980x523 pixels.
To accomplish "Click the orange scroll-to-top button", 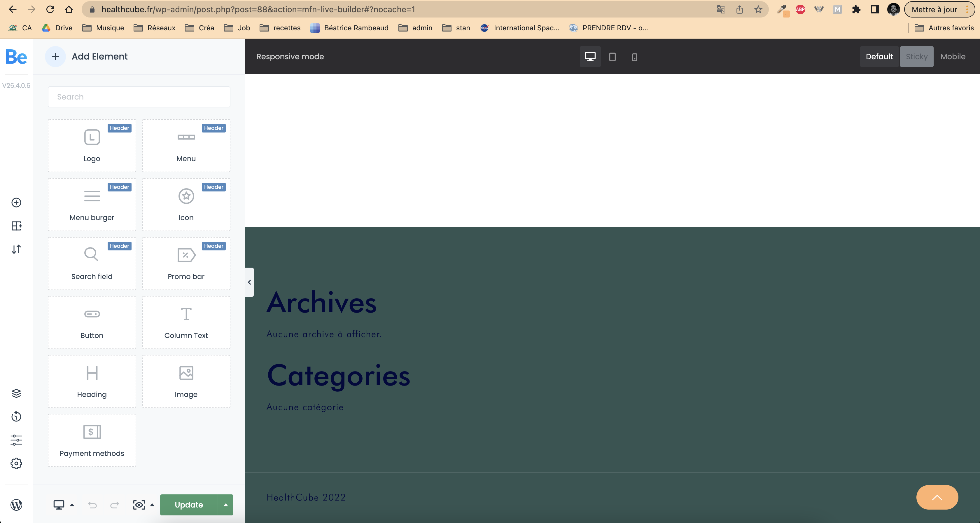I will pyautogui.click(x=937, y=498).
